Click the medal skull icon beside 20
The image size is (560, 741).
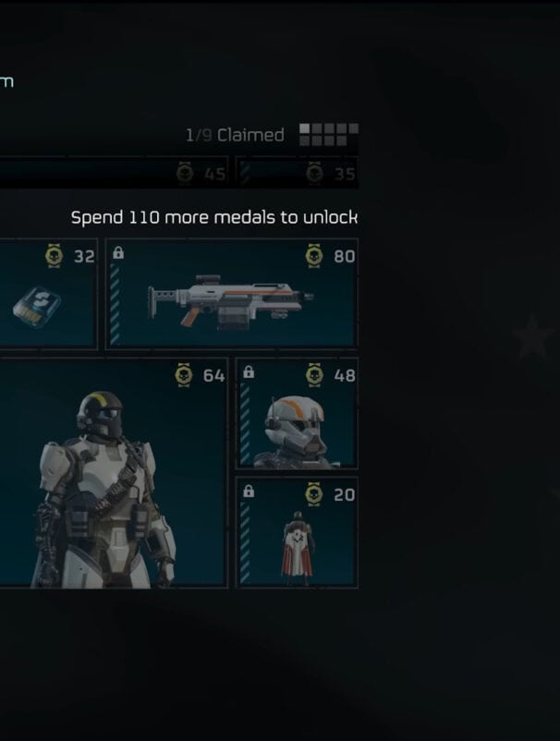point(314,494)
